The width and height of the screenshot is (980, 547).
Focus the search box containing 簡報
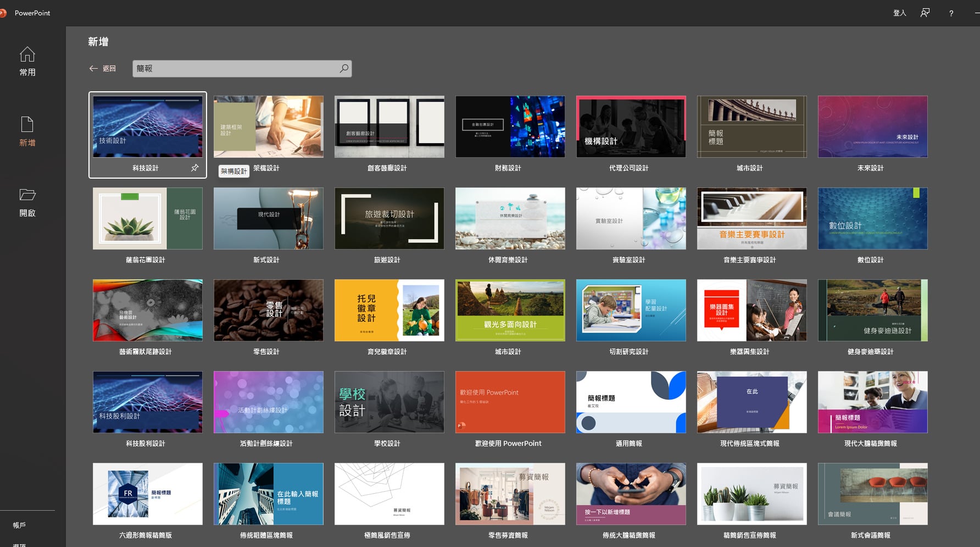coord(242,69)
